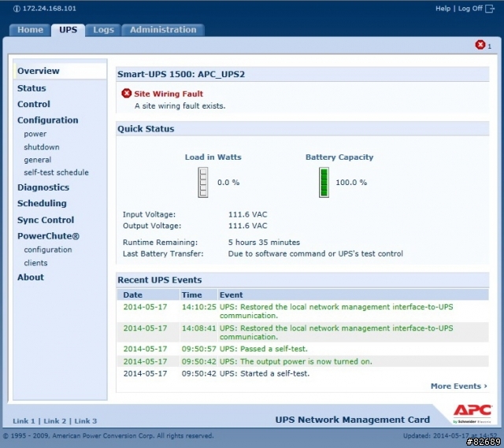Click 'The output power is now turned on' event

[296, 361]
